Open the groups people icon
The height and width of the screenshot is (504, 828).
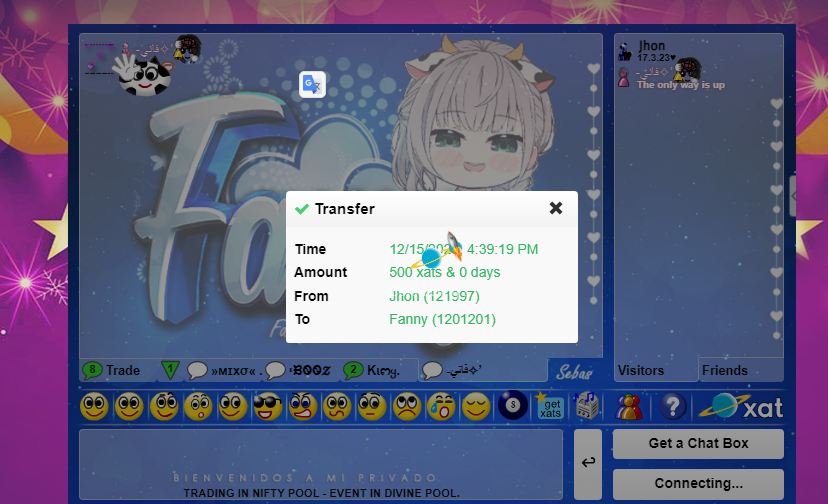[628, 407]
